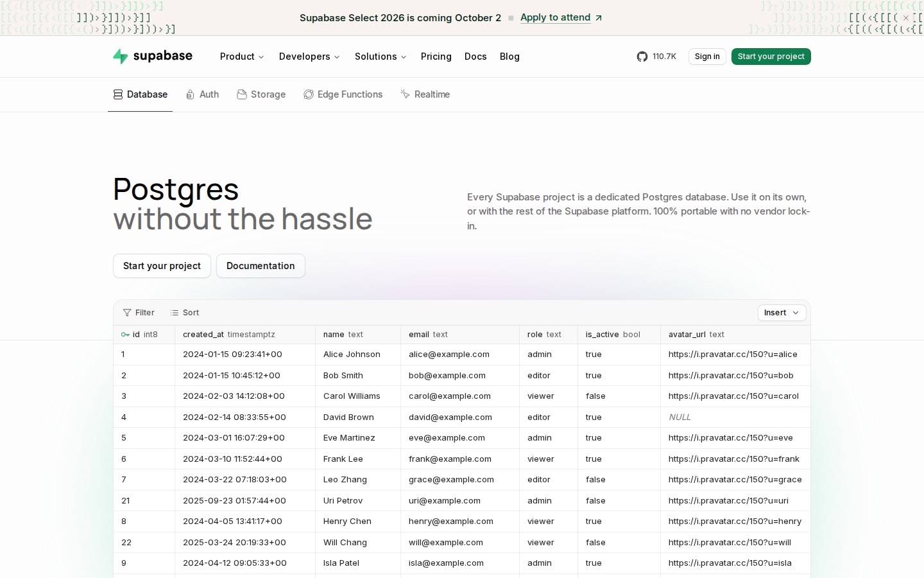Switch to the Edge Functions tab
This screenshot has height=578, width=924.
coord(343,94)
